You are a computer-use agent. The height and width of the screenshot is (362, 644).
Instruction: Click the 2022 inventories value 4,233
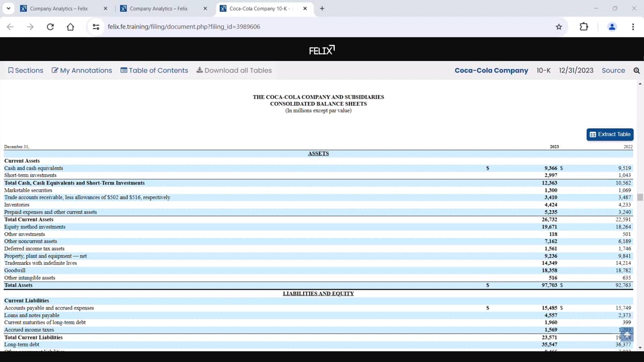(x=625, y=204)
